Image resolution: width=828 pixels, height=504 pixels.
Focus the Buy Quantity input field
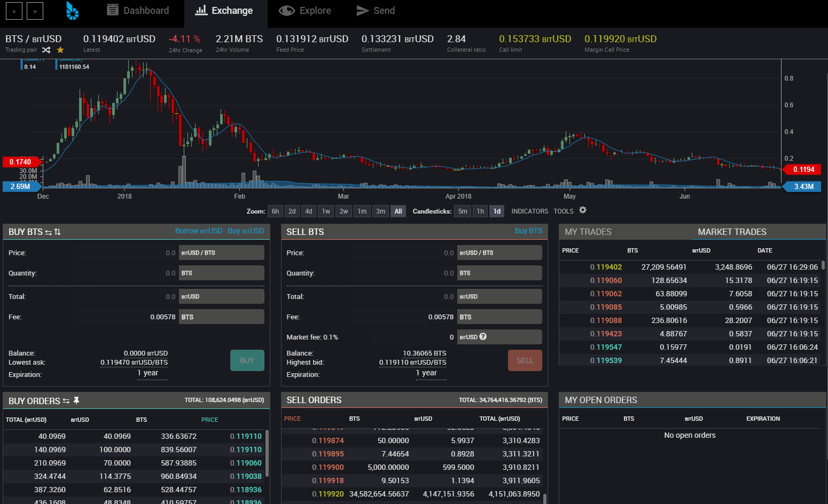point(124,273)
